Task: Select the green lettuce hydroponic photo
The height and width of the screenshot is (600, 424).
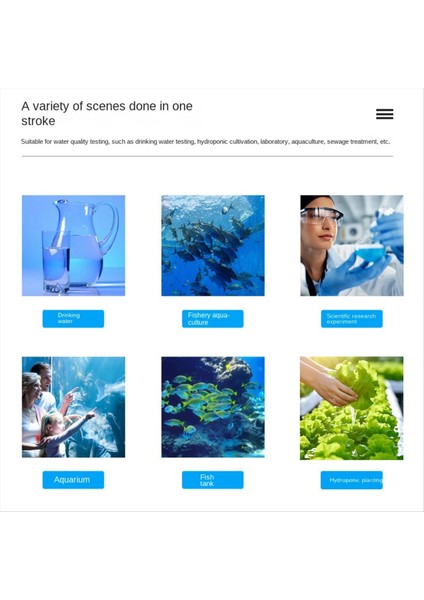Action: pos(352,408)
